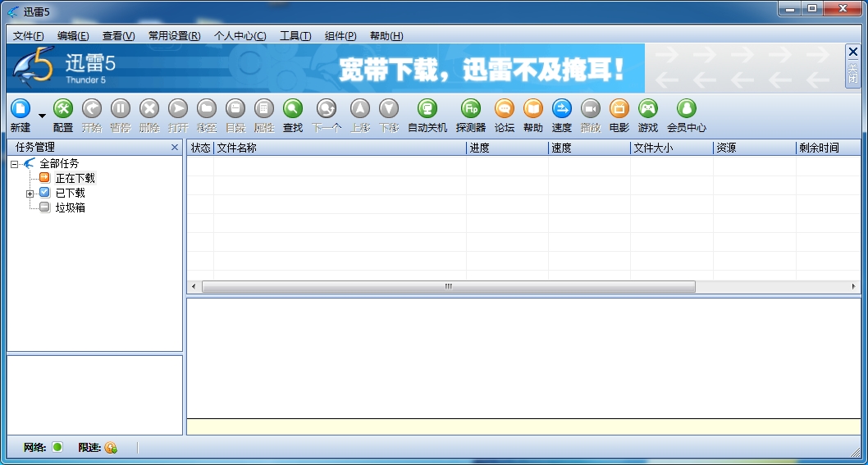Click the 暂停 pause toolbar icon
Viewport: 868px width, 465px height.
point(120,108)
